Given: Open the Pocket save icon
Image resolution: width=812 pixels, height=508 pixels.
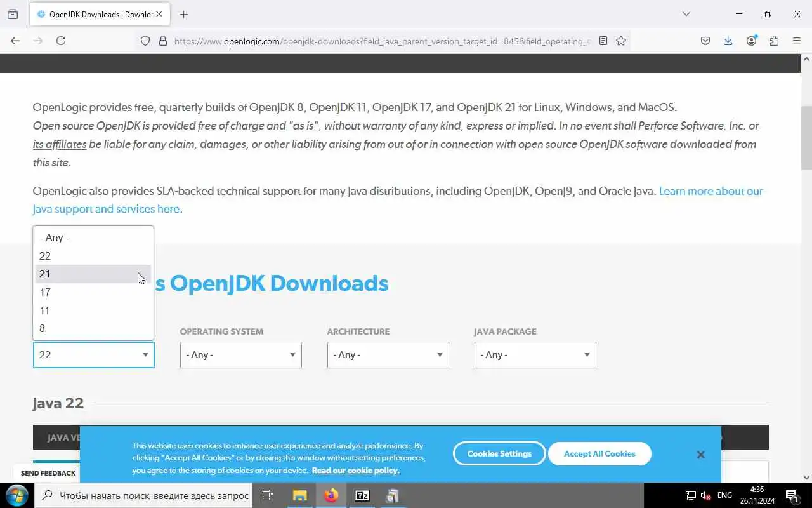Looking at the screenshot, I should tap(705, 41).
